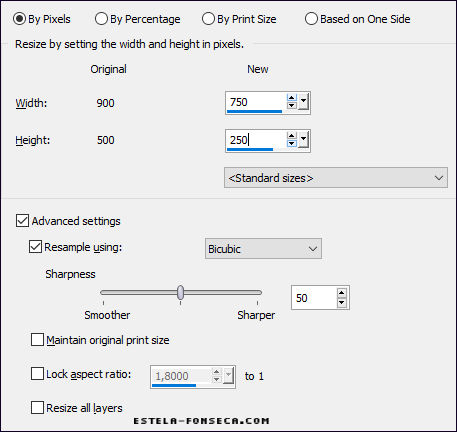The height and width of the screenshot is (432, 457).
Task: Click the Height spinner down arrow
Action: (x=292, y=143)
